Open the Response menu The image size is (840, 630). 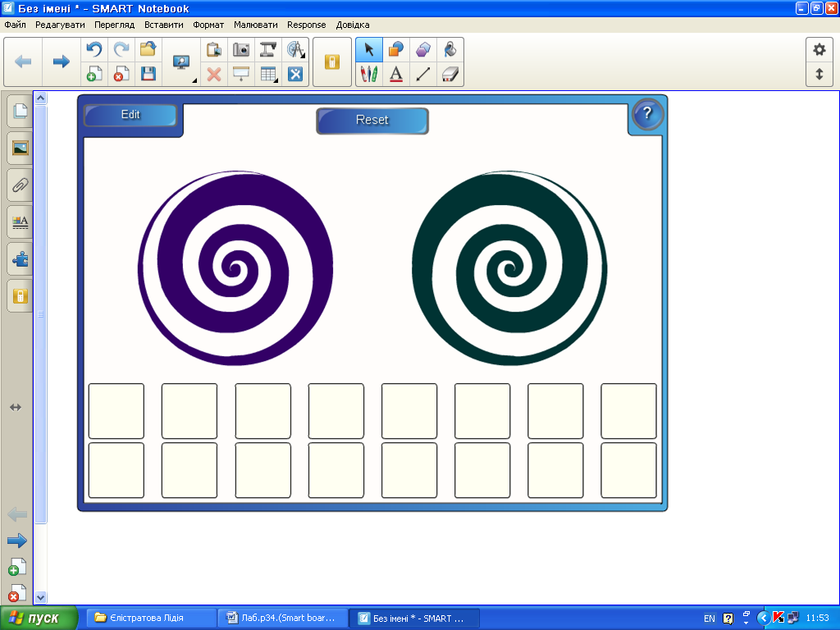click(x=307, y=25)
